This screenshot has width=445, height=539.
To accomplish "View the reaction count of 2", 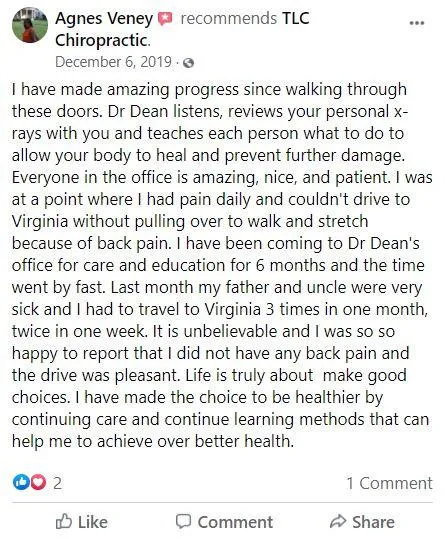I will click(57, 483).
